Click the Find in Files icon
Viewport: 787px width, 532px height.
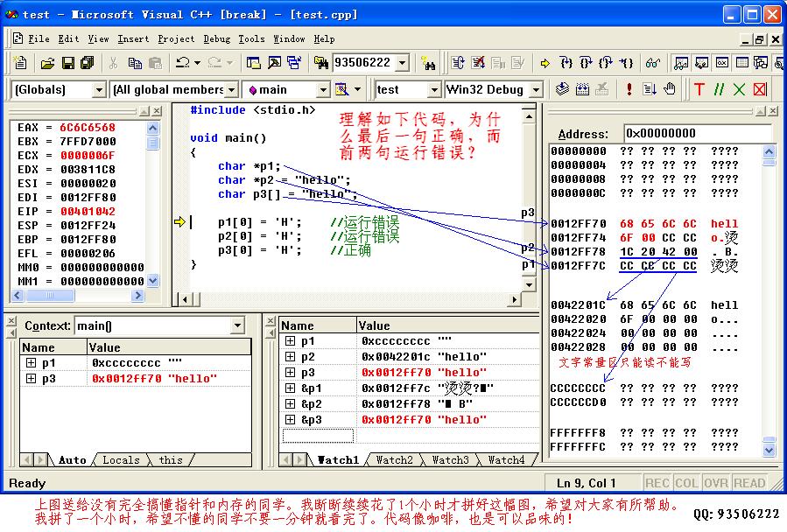[320, 63]
